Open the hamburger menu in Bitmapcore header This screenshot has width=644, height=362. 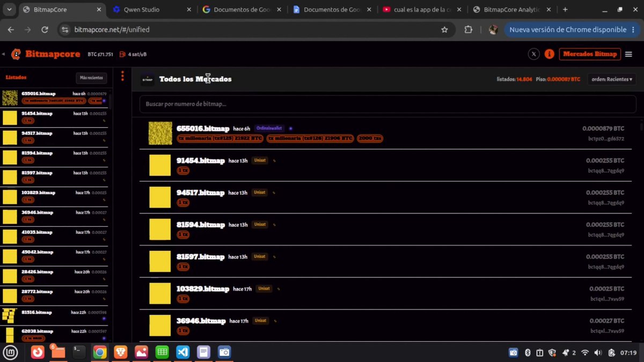628,54
